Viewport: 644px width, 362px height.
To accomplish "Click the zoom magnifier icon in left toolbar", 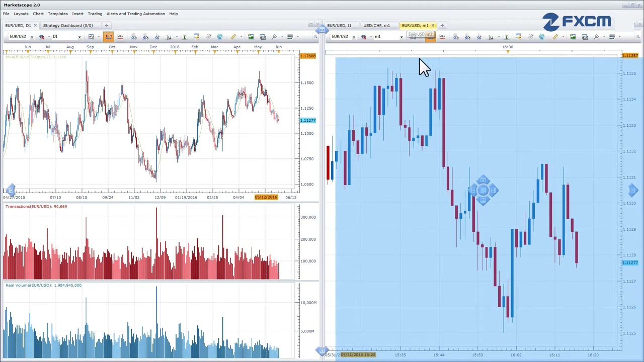I will pos(169,37).
